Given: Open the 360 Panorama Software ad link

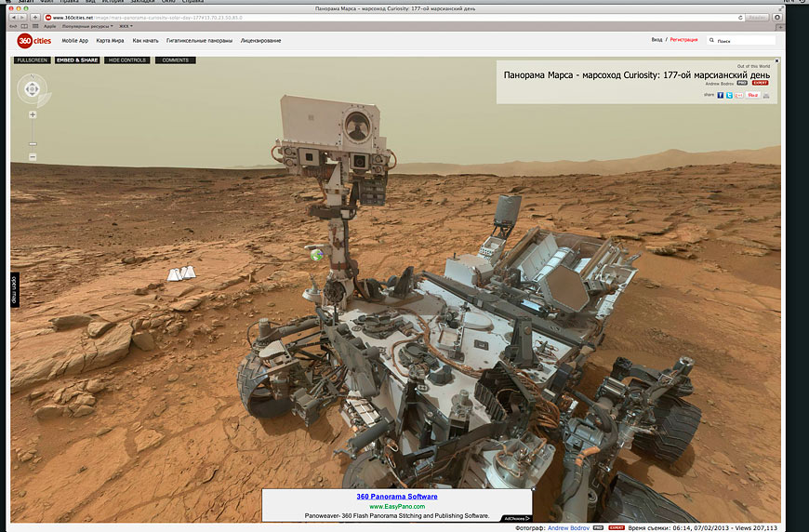Looking at the screenshot, I should coord(397,497).
